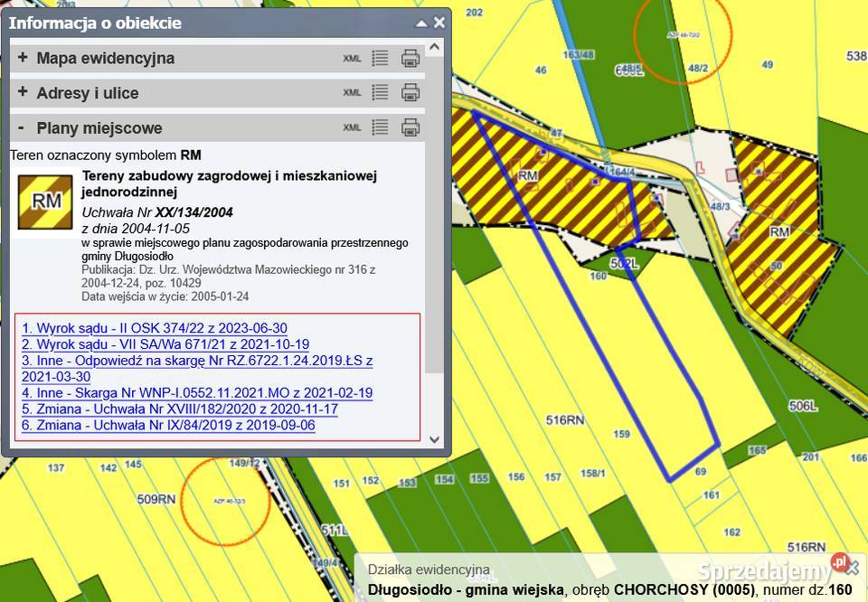Image resolution: width=868 pixels, height=602 pixels.
Task: Open Inne - Skarga Nr WNP-I.0552.11.2021.MO link
Action: [197, 392]
